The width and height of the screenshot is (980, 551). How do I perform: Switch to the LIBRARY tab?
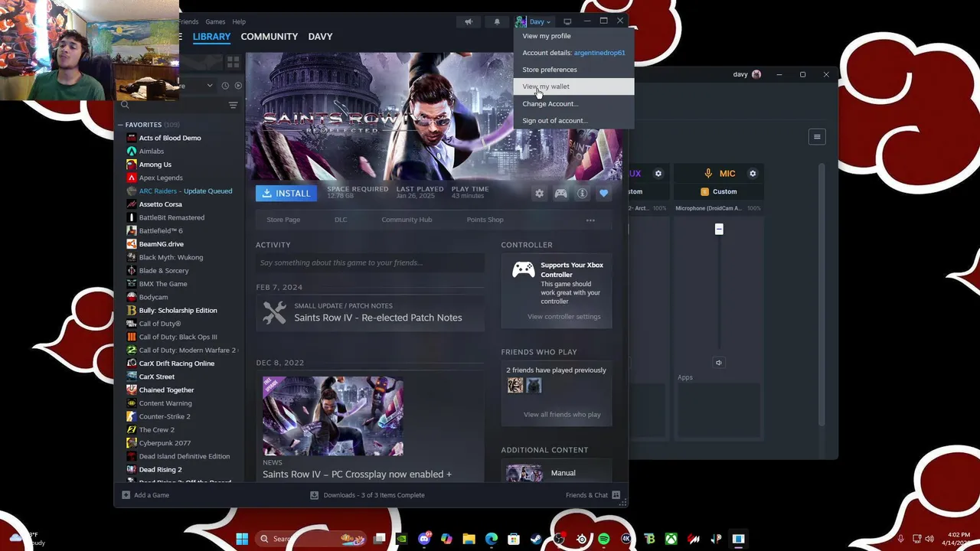(211, 37)
